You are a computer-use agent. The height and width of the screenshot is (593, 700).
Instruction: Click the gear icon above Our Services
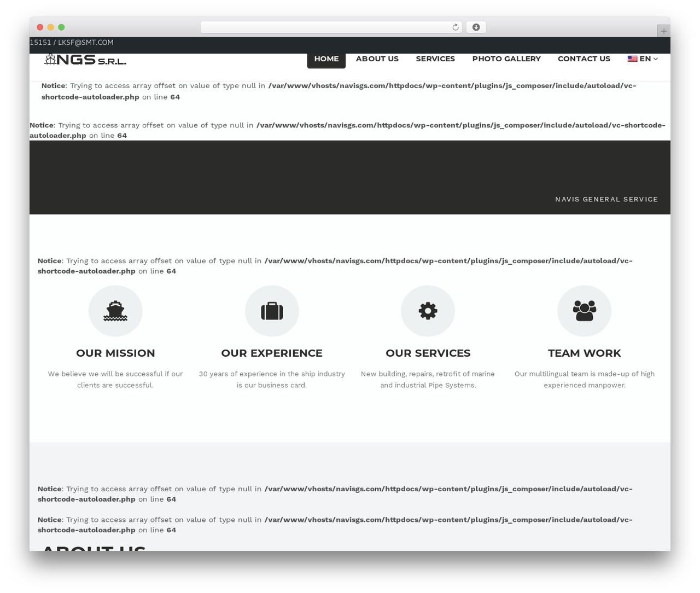click(x=428, y=311)
